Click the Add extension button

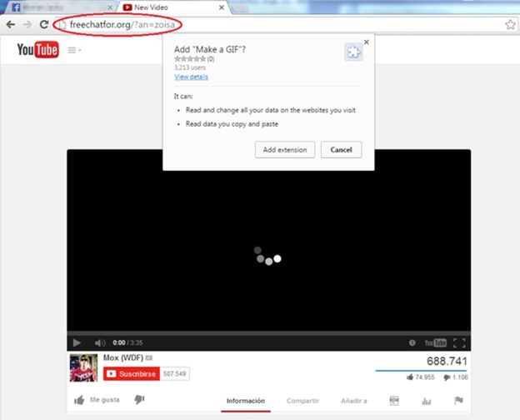[285, 150]
